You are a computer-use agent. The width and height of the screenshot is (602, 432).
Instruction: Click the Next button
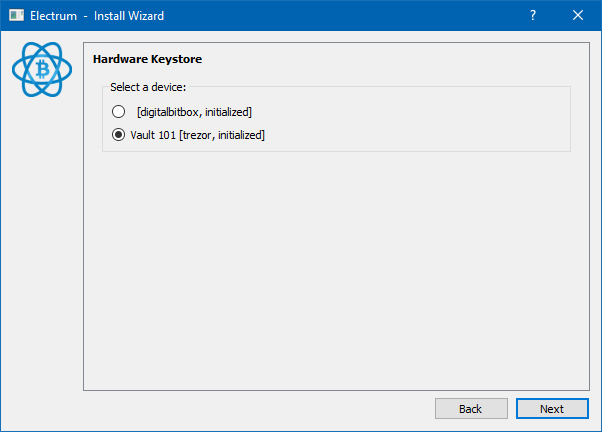pyautogui.click(x=552, y=409)
